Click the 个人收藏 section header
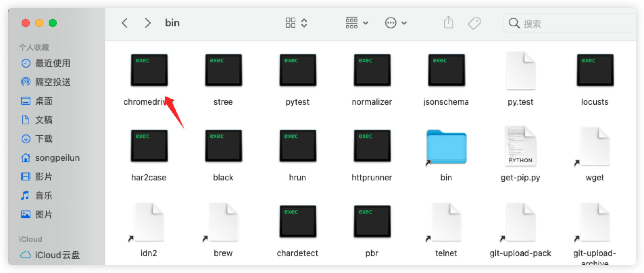The height and width of the screenshot is (273, 644). (x=34, y=47)
